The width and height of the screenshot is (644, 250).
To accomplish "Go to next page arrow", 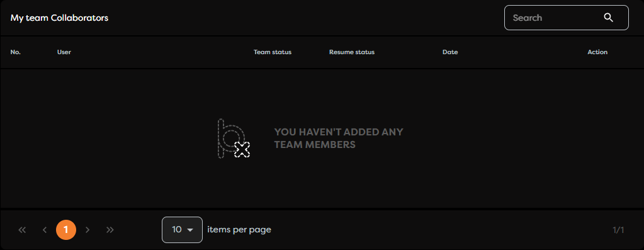I will 87,230.
